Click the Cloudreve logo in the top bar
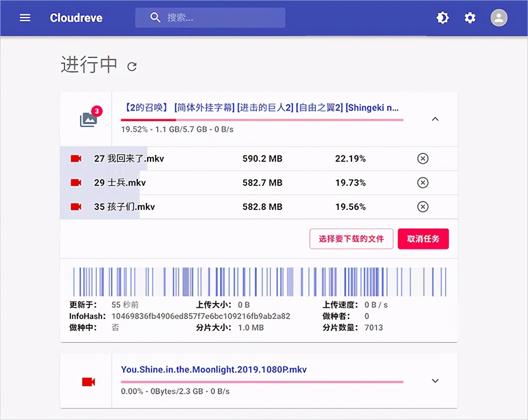The width and height of the screenshot is (528, 420). (76, 17)
